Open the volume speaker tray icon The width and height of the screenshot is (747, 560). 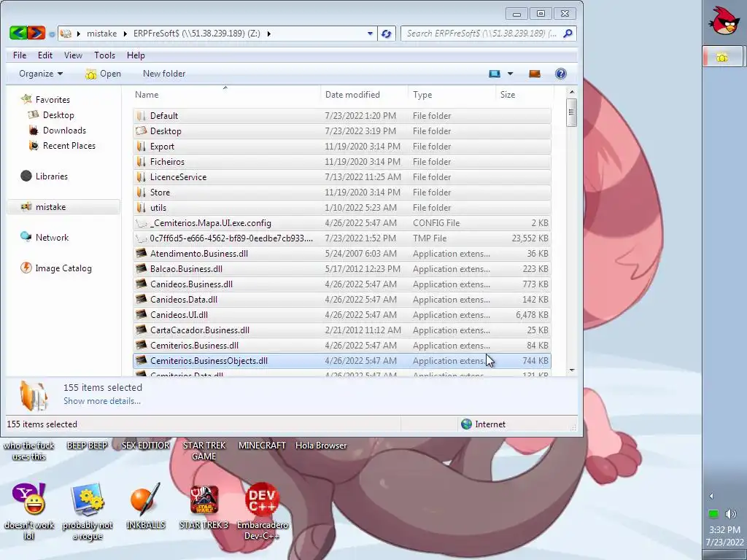730,514
